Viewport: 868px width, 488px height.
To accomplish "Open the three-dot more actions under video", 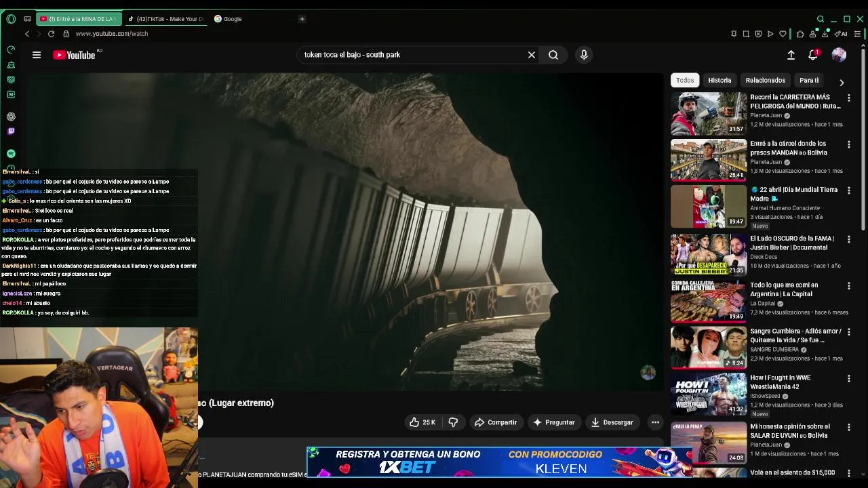I will point(655,422).
